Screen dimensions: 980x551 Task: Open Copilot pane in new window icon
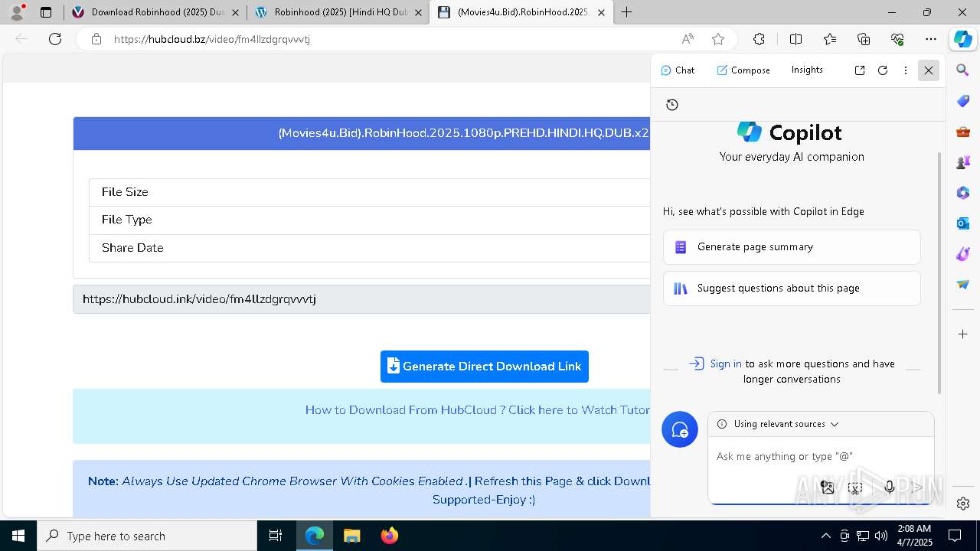[860, 70]
